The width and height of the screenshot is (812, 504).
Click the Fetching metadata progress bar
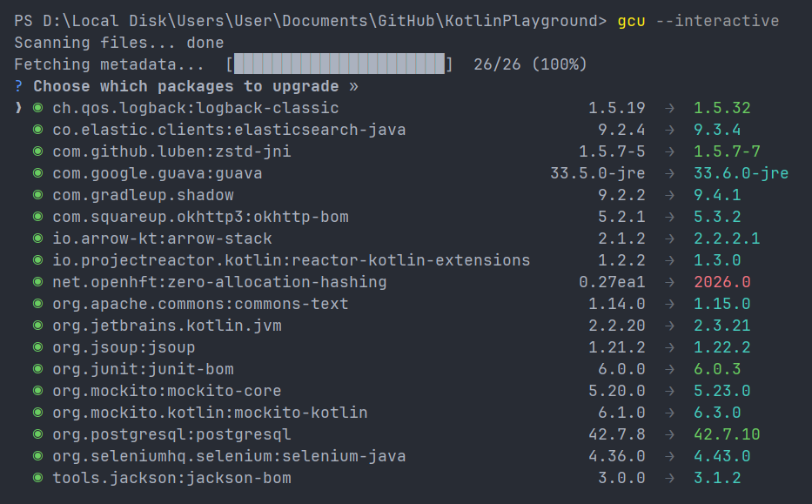coord(339,64)
